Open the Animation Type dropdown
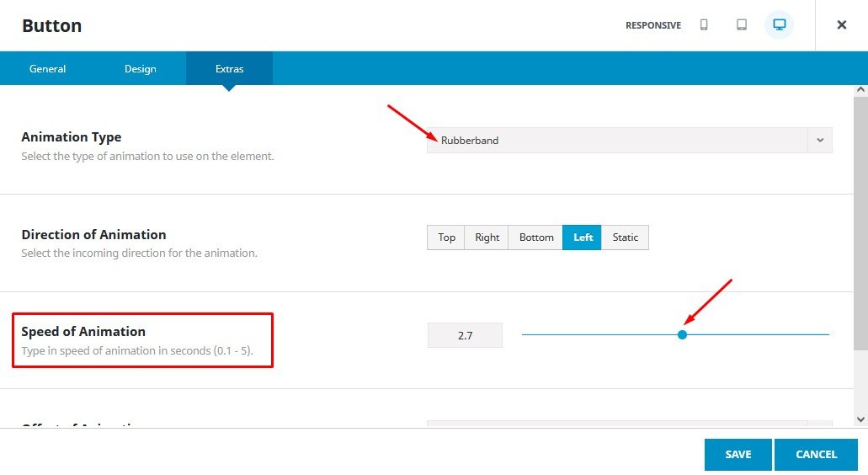 tap(617, 141)
